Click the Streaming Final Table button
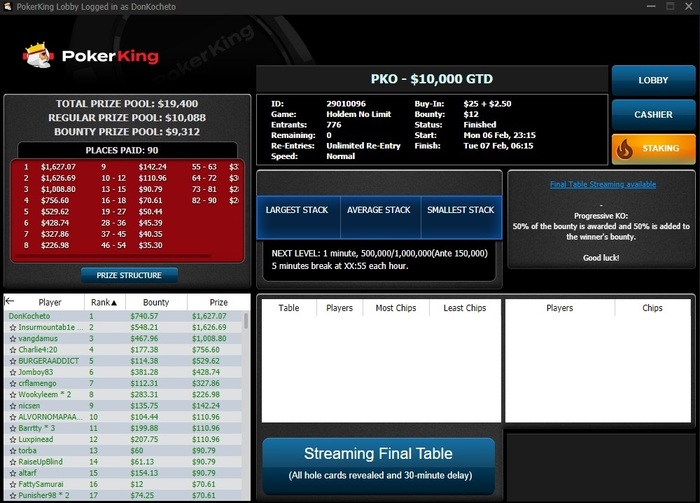 point(379,465)
